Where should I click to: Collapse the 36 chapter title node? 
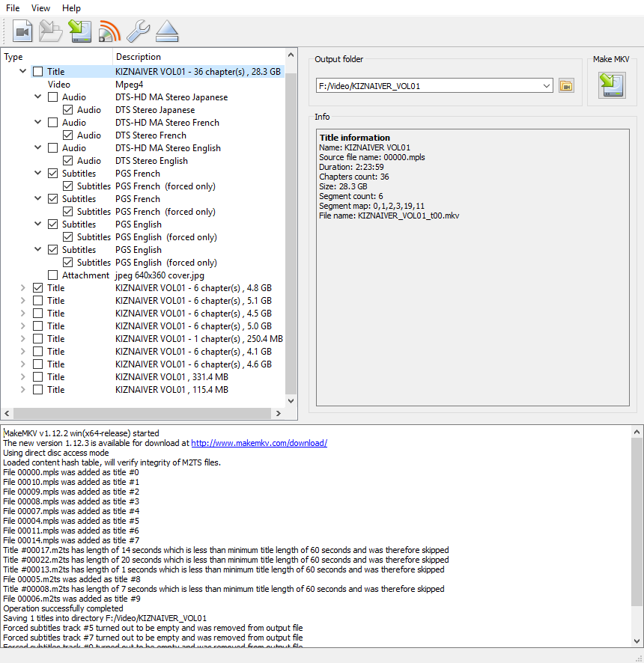pos(22,72)
